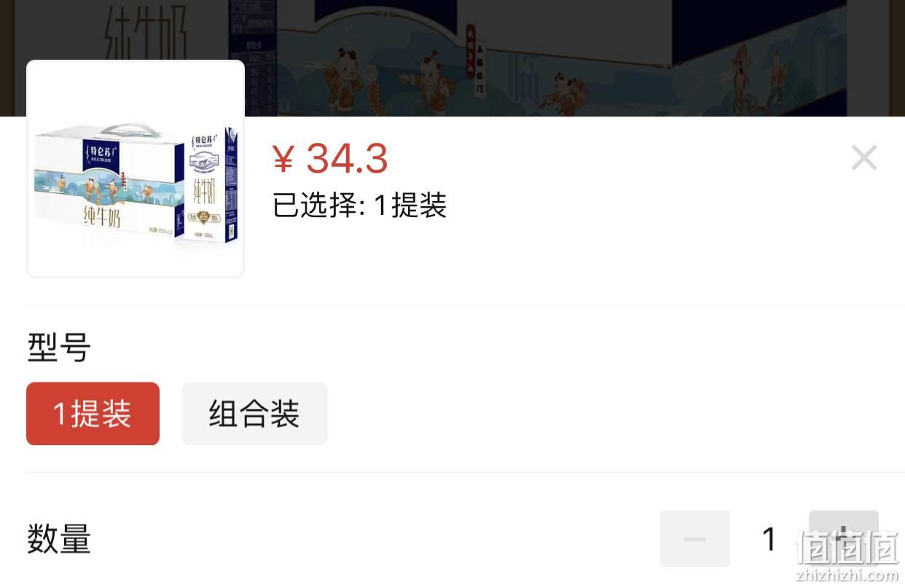
Task: Tap the dimmed product banner behind panel
Action: (452, 58)
